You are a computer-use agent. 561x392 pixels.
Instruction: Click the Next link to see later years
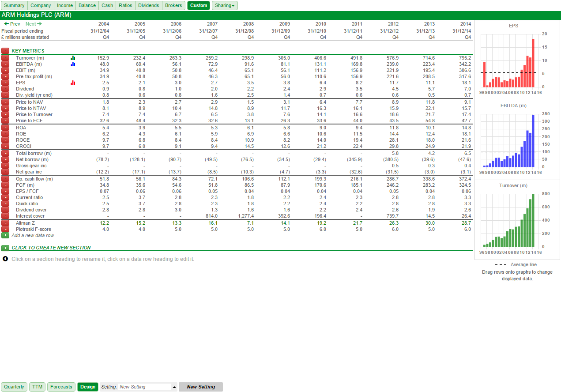point(34,24)
